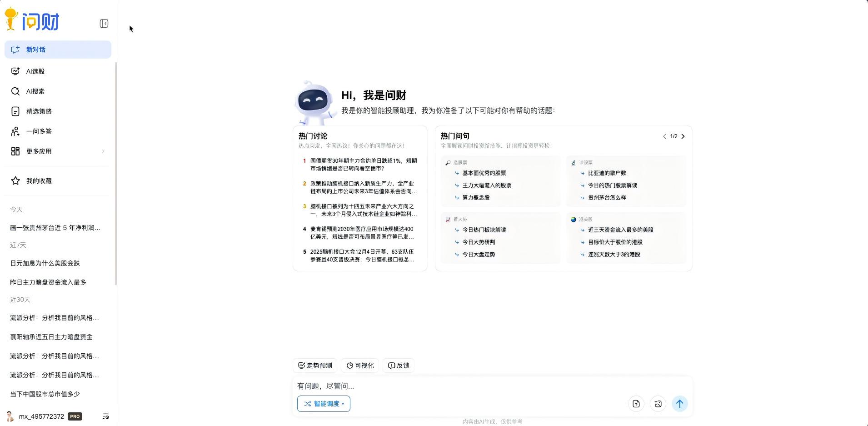The width and height of the screenshot is (868, 426).
Task: Open the 智能调度 dropdown
Action: pyautogui.click(x=324, y=403)
